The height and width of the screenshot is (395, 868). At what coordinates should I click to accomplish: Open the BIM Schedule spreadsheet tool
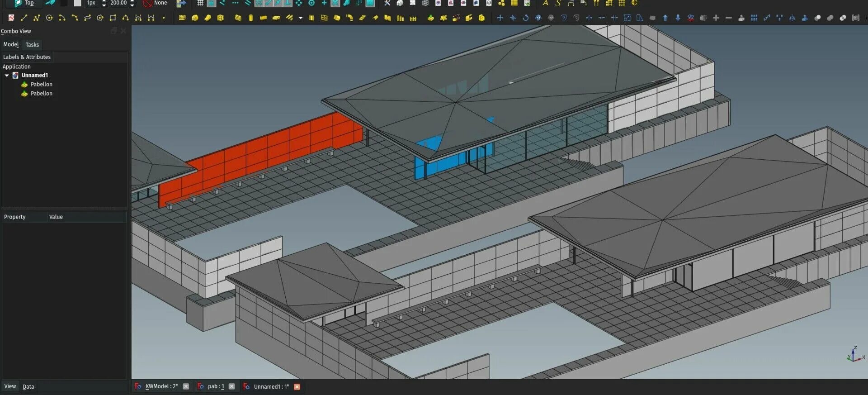click(514, 3)
